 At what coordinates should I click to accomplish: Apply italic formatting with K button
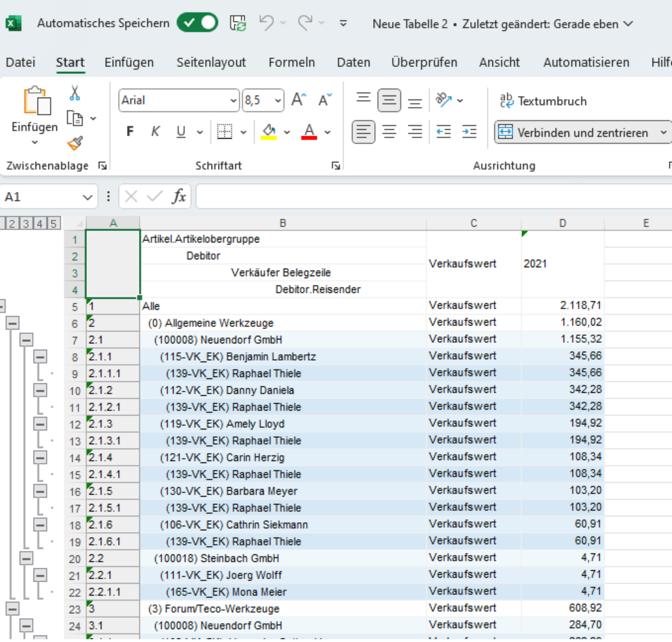[155, 131]
